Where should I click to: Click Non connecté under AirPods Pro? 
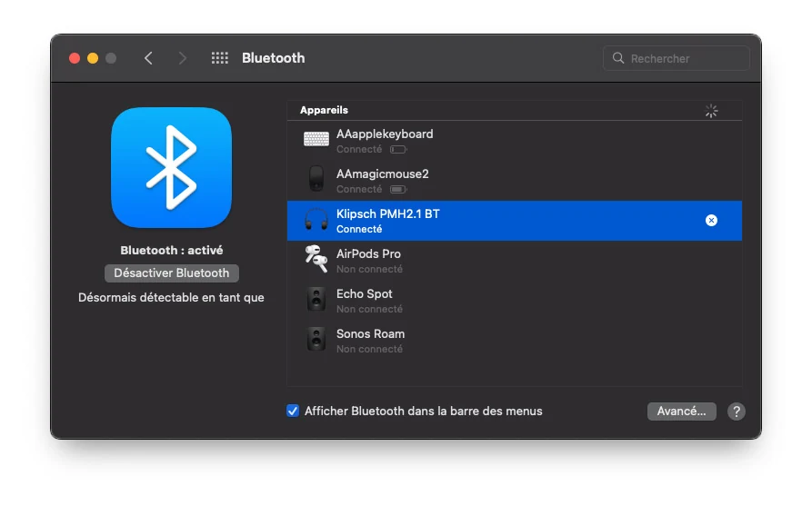[369, 269]
